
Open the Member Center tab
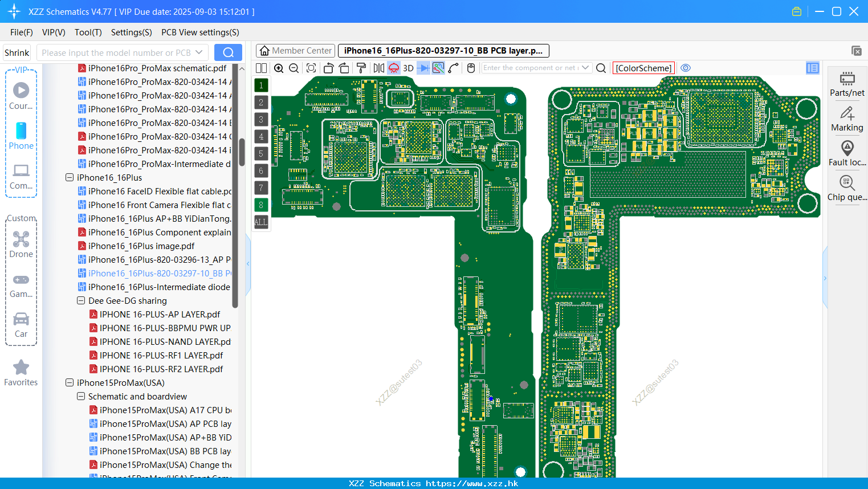[295, 51]
